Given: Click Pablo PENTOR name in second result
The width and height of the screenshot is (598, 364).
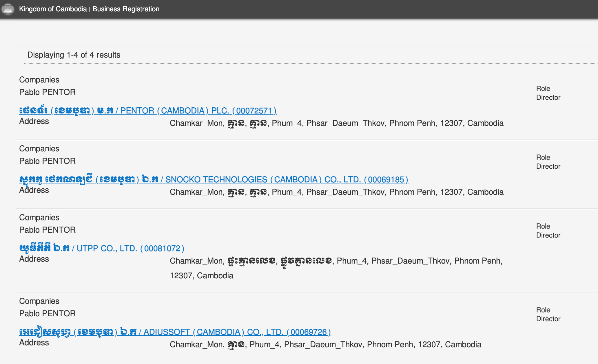Looking at the screenshot, I should click(x=47, y=161).
